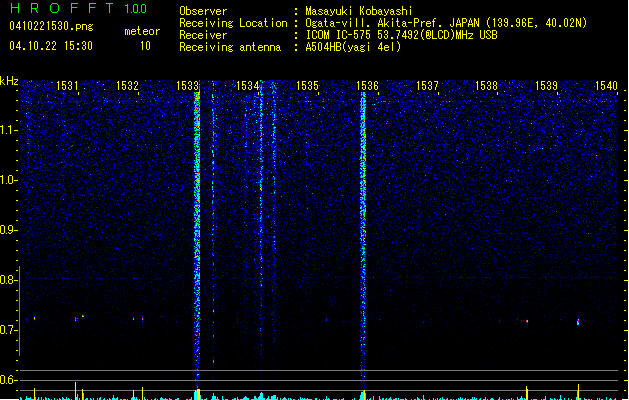This screenshot has height=400, width=629.
Task: Click the HROFFT program title
Action: (x=62, y=8)
